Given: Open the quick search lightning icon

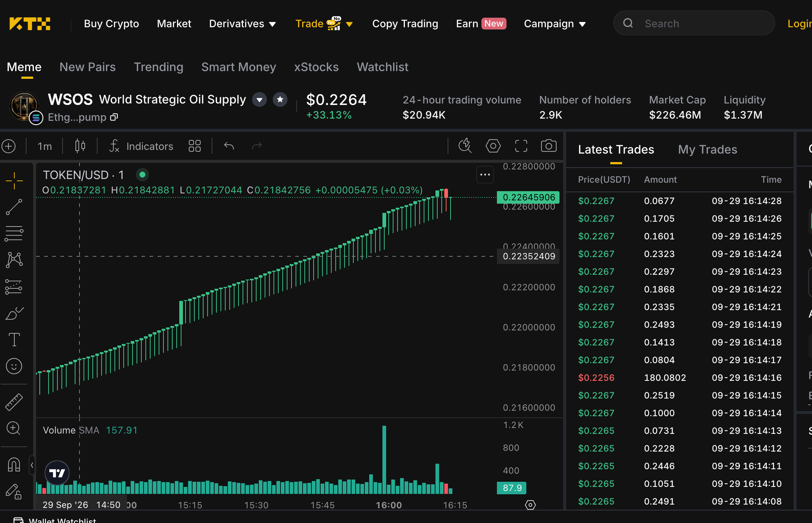Looking at the screenshot, I should 465,146.
